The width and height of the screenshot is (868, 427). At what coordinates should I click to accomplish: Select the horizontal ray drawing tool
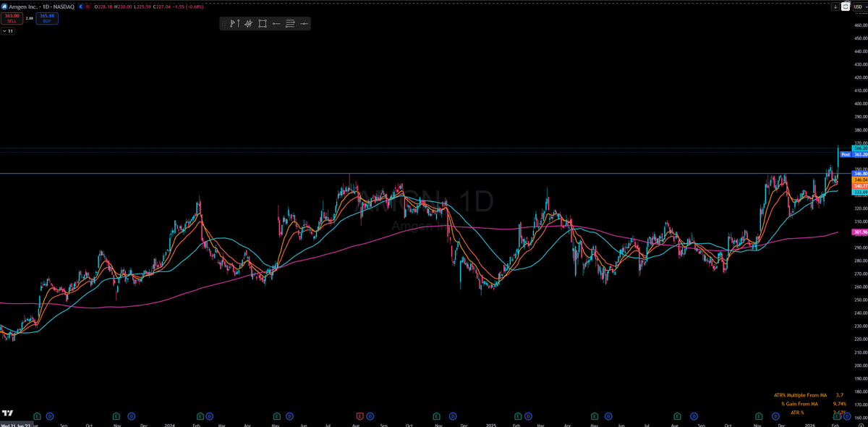(x=276, y=24)
